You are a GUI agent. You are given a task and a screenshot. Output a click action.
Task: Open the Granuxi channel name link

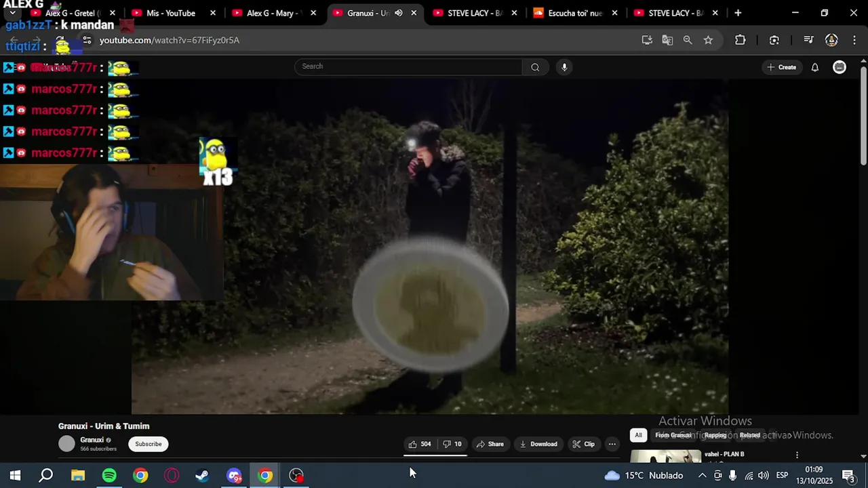92,440
